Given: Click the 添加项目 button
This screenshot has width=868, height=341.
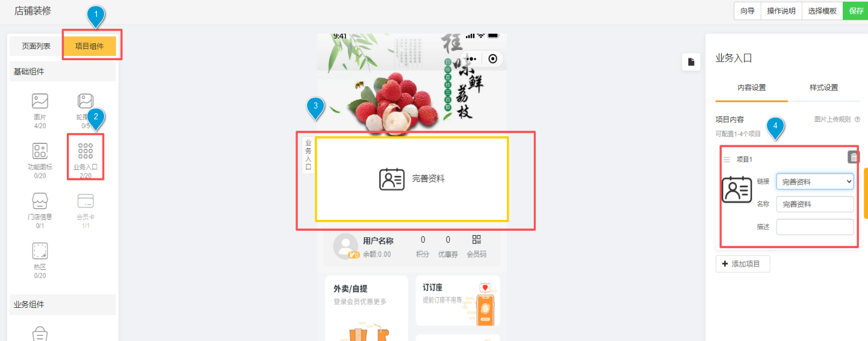Looking at the screenshot, I should click(x=743, y=264).
